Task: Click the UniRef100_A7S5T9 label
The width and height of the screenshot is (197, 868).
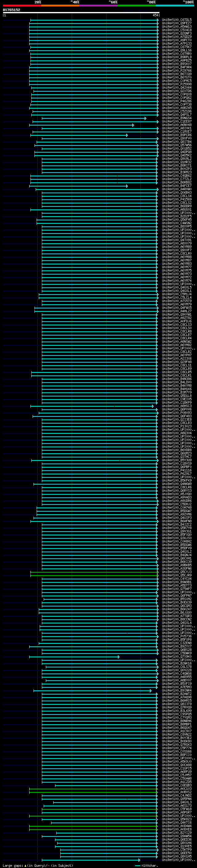Action: click(x=176, y=301)
